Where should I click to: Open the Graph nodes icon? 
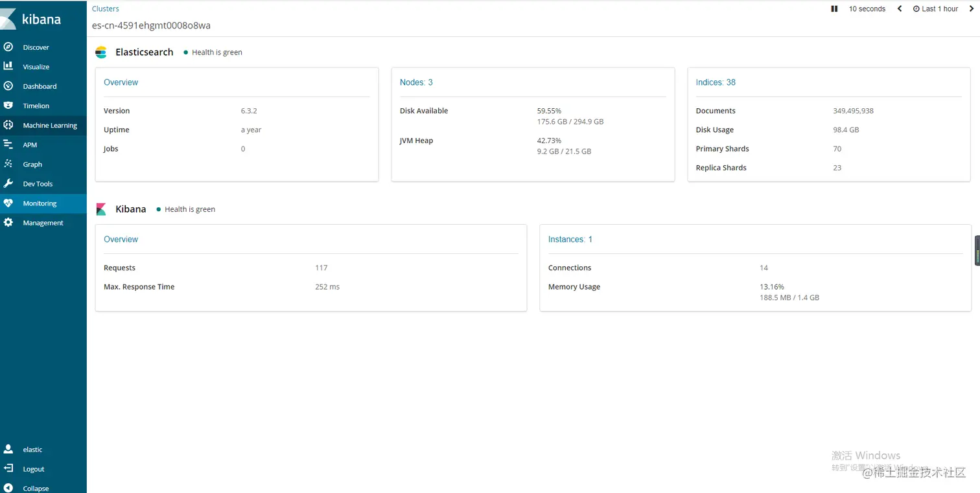point(8,164)
